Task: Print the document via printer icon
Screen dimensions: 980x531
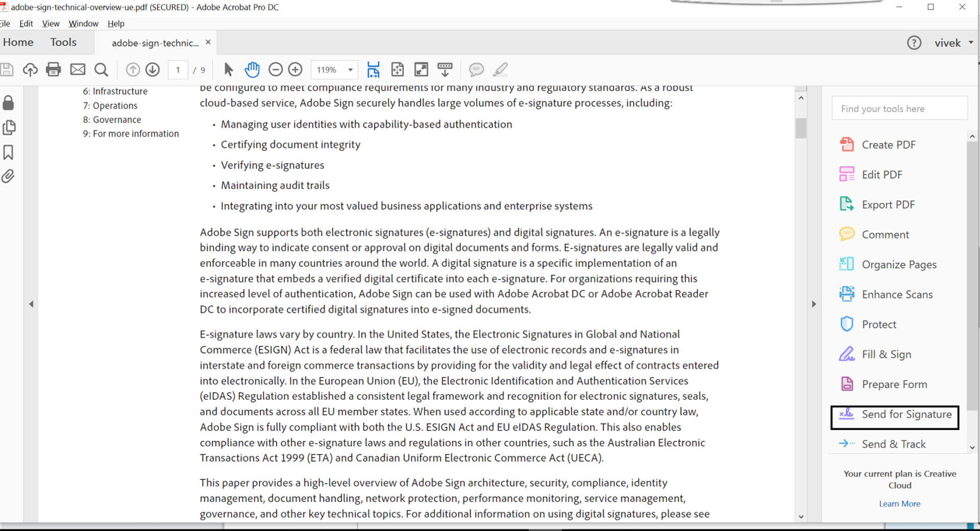Action: 54,69
